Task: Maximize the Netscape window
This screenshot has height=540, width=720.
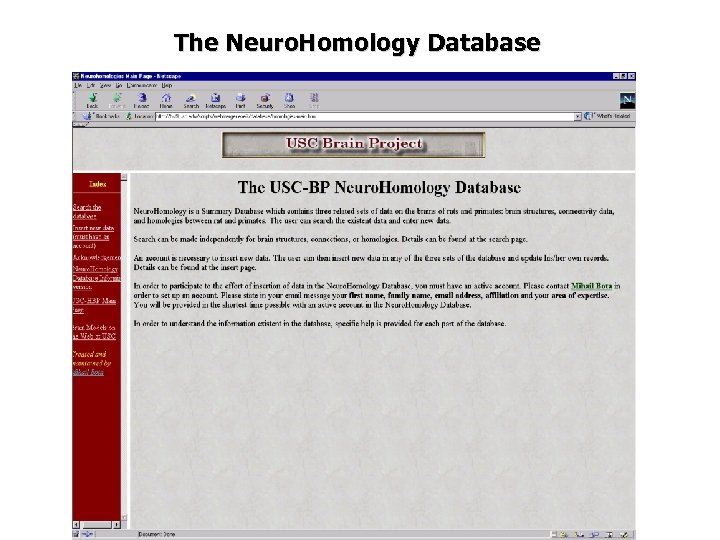Action: click(x=624, y=76)
